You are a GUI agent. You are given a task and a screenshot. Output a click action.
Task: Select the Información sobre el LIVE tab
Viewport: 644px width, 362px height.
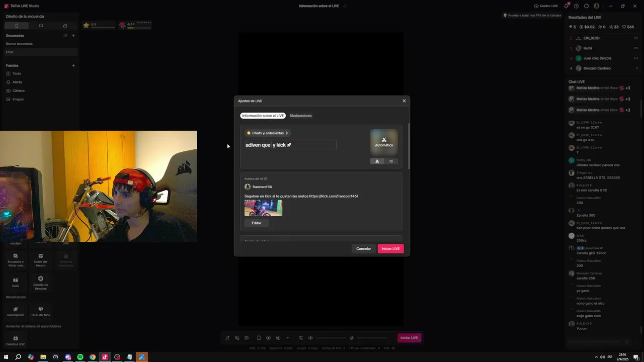coord(263,116)
